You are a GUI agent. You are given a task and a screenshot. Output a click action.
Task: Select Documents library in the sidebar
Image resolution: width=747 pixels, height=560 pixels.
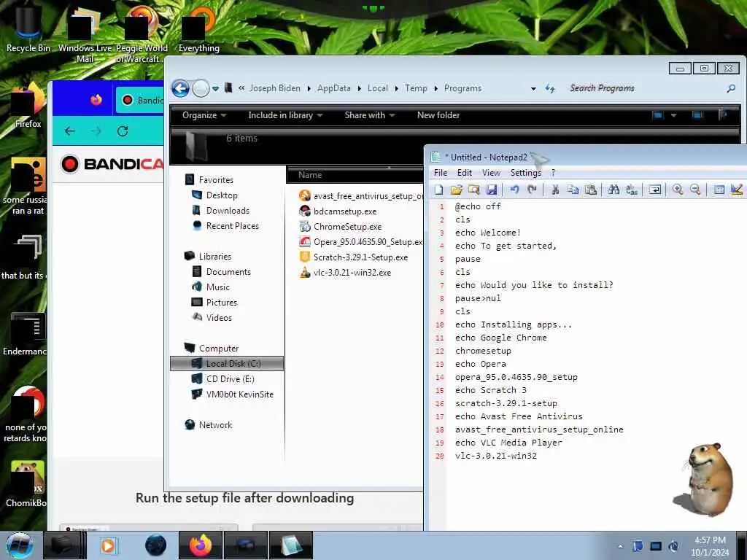(228, 271)
